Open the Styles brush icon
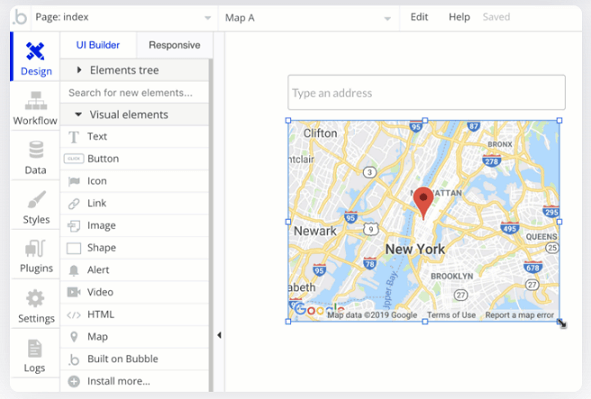Screen dimensions: 591x399 click(37, 199)
